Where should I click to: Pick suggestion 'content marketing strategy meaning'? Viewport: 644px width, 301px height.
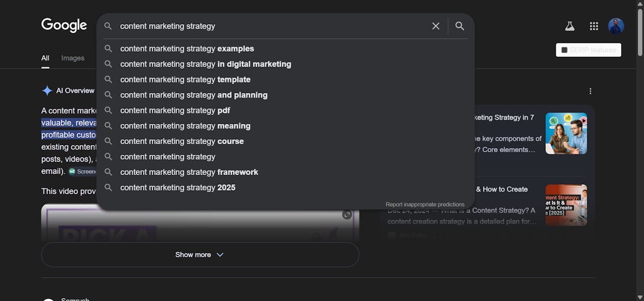click(285, 126)
